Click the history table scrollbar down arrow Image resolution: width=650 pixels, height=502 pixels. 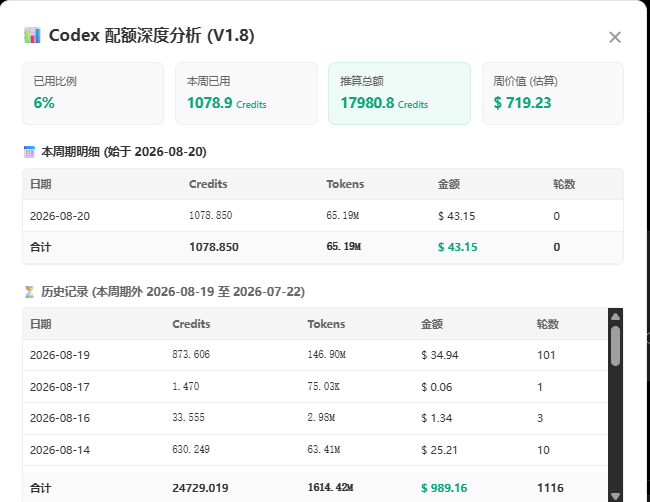point(615,496)
